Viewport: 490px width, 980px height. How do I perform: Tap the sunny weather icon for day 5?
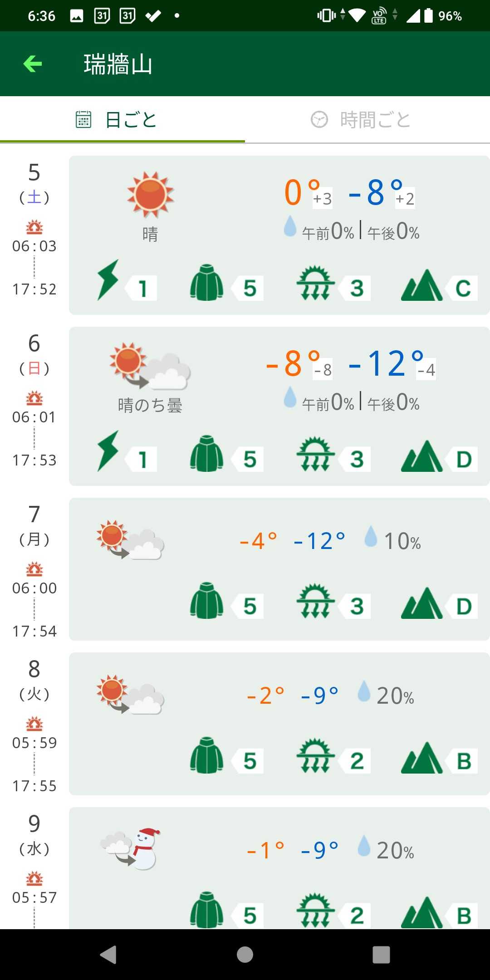pyautogui.click(x=150, y=194)
